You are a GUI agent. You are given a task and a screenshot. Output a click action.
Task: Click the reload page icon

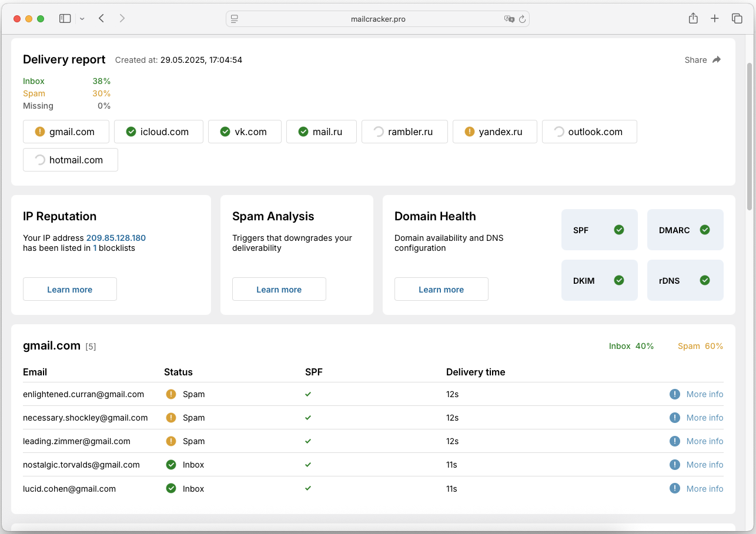click(521, 19)
